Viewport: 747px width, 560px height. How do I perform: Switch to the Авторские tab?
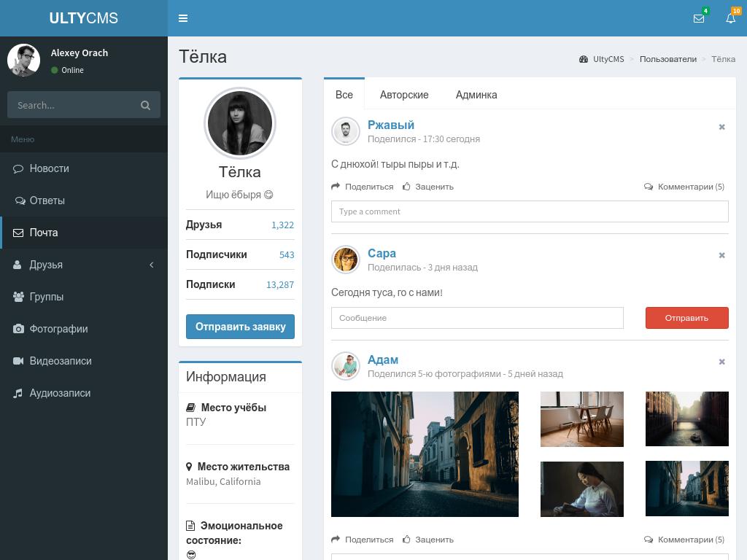click(404, 95)
